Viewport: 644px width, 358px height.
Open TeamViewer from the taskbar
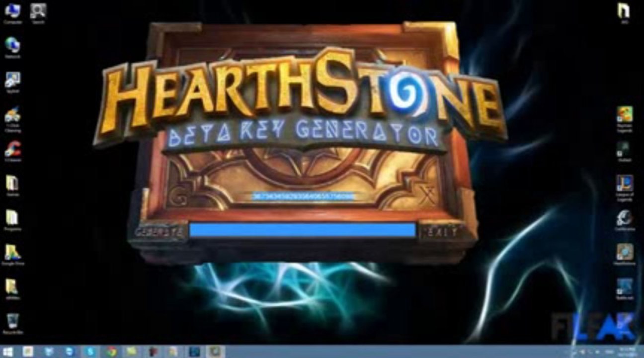(70, 352)
